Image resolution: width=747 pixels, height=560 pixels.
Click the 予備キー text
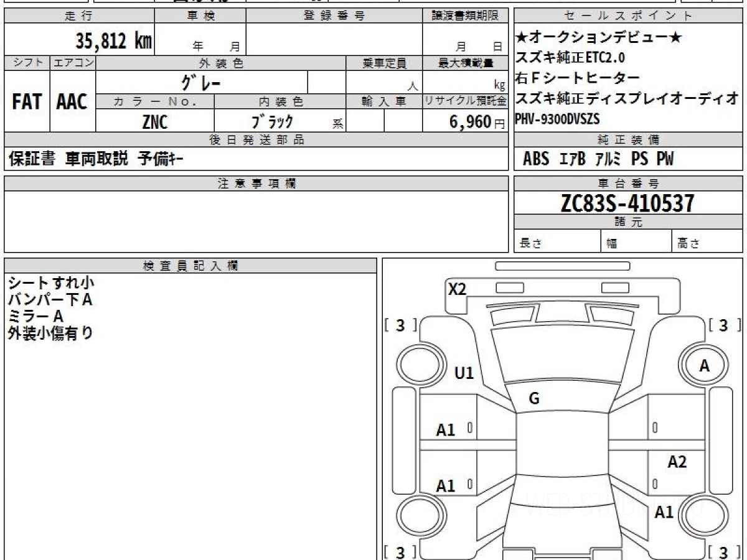coord(161,159)
